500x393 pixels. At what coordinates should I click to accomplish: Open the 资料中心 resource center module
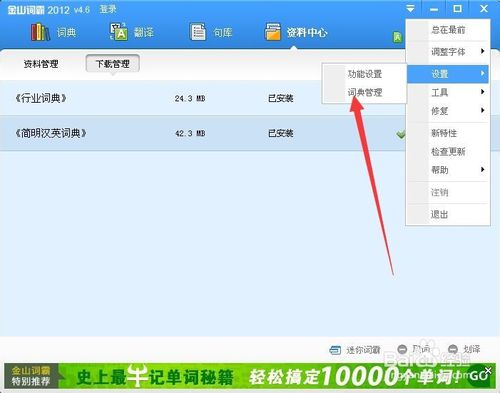[296, 32]
